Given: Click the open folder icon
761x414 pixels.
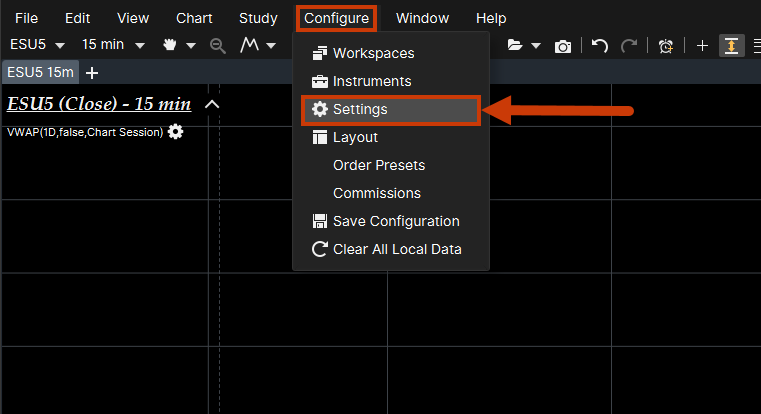Looking at the screenshot, I should click(x=515, y=46).
